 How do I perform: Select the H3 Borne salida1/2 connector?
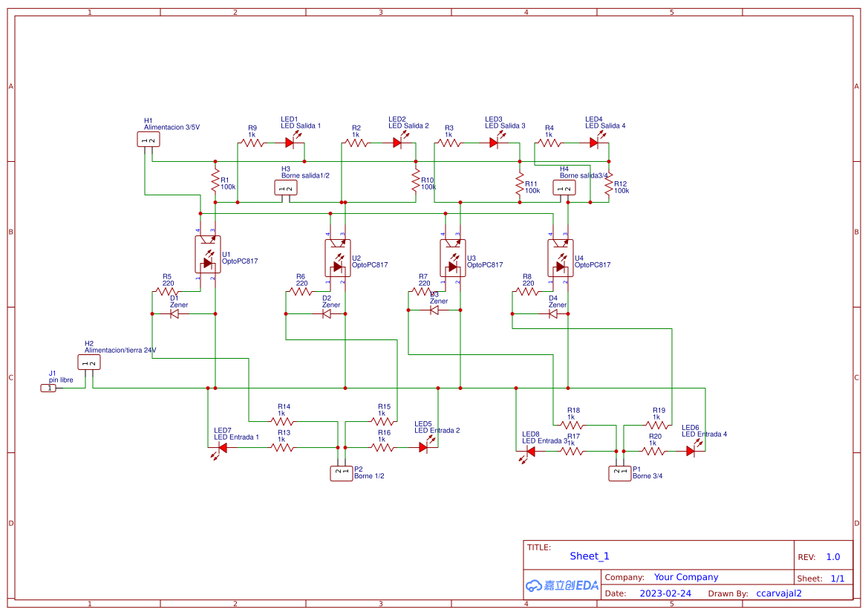[286, 189]
